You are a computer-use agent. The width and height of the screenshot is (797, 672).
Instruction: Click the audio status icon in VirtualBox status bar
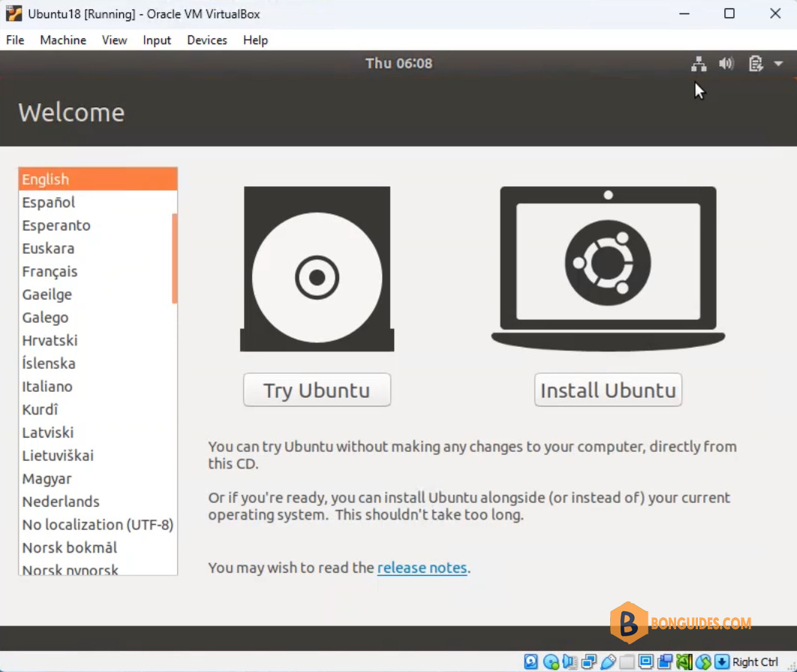(570, 661)
